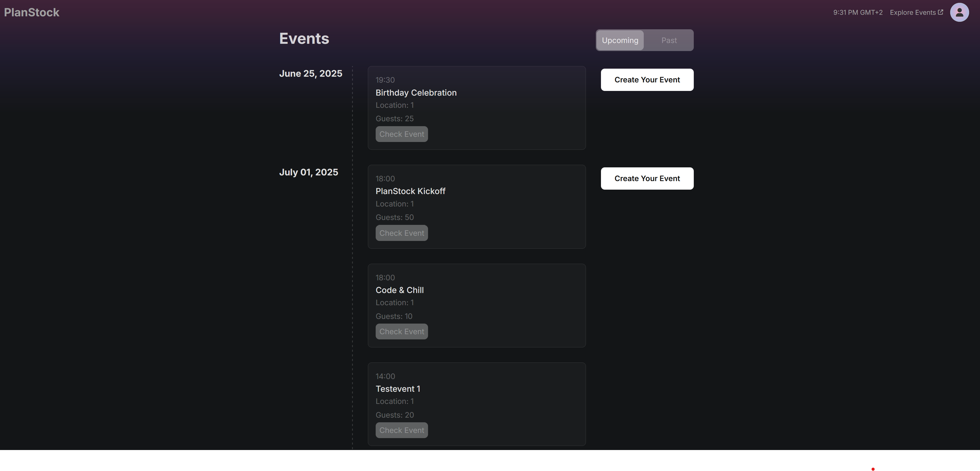Click Create Your Event next to July 01

[x=647, y=178]
